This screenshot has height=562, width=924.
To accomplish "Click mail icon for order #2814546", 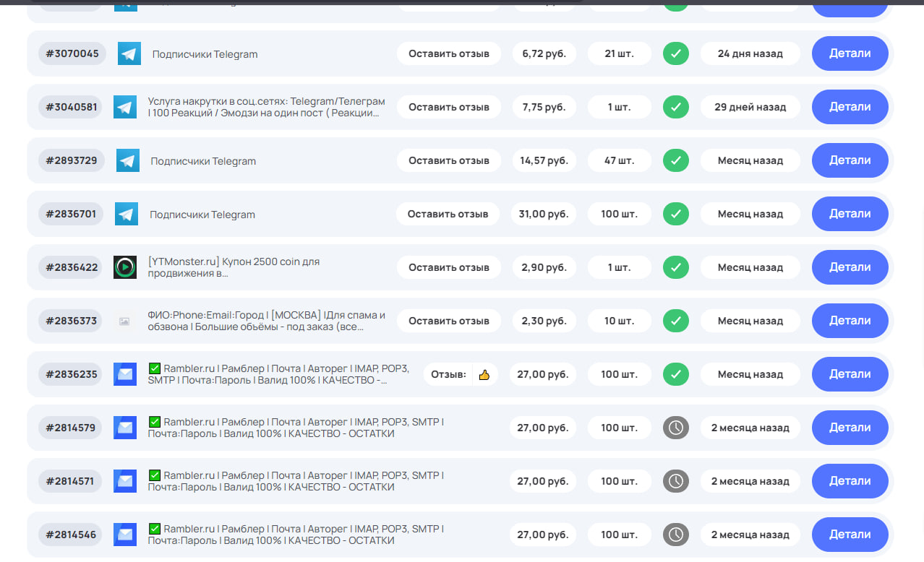I will coord(125,535).
